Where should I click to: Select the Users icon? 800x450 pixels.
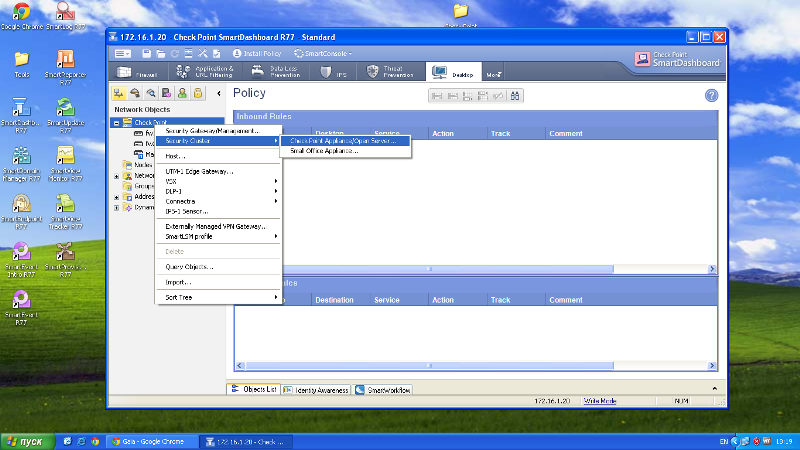(x=182, y=93)
